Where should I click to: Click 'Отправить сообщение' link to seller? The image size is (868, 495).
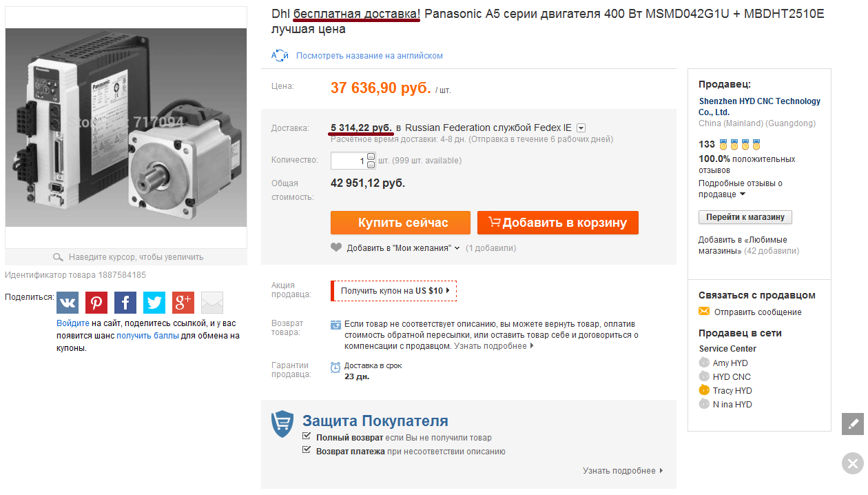click(758, 312)
